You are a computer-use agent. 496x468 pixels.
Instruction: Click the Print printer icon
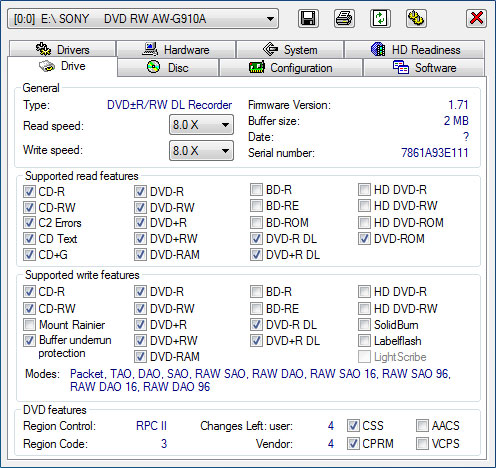[x=344, y=18]
